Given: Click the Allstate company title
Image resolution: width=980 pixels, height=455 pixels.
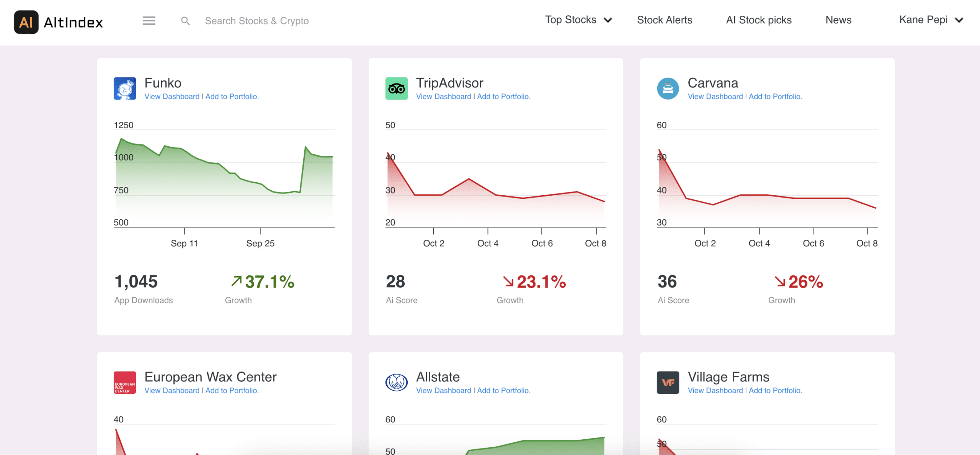Looking at the screenshot, I should 438,377.
